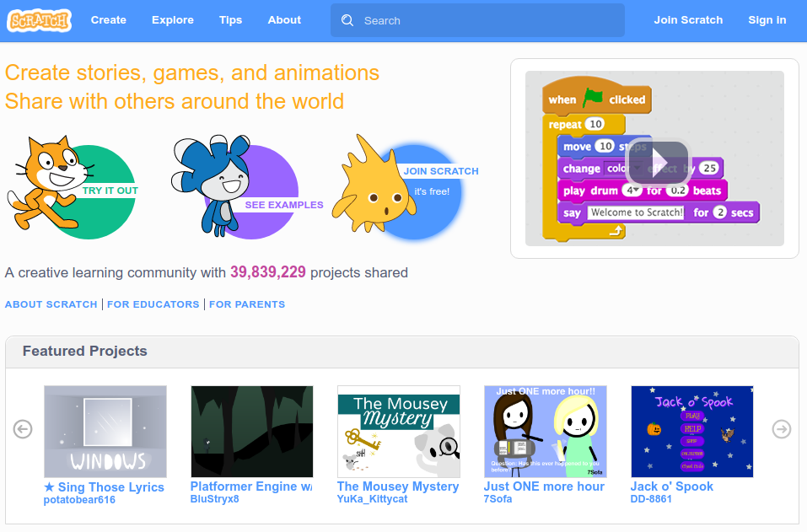Open the Platformer Engine title link
This screenshot has height=532, width=807.
click(x=251, y=486)
